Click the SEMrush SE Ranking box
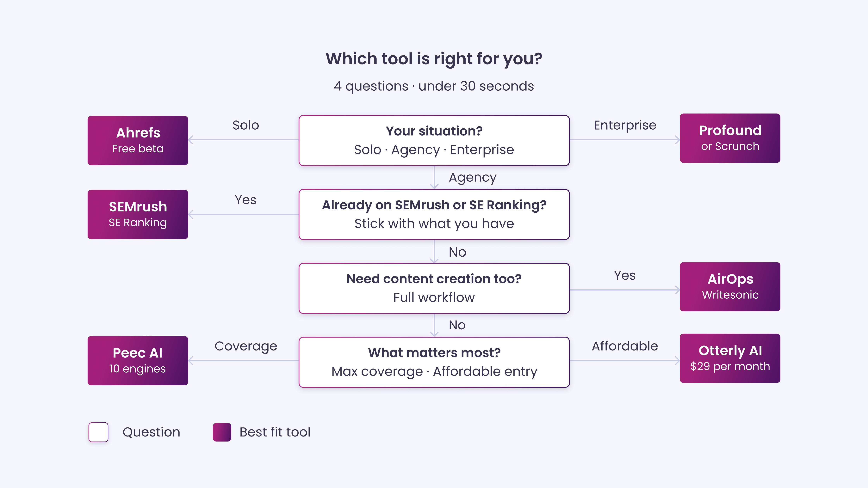The height and width of the screenshot is (488, 868). pos(138,215)
